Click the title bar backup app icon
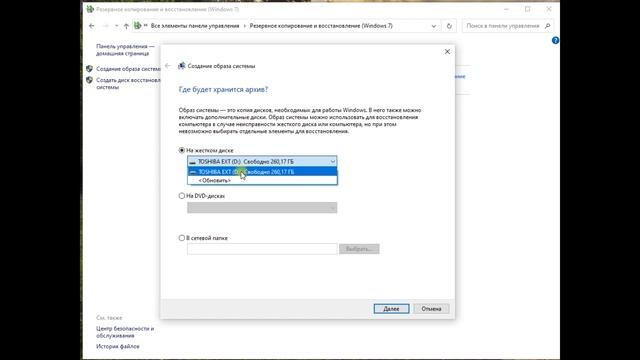 [x=90, y=9]
